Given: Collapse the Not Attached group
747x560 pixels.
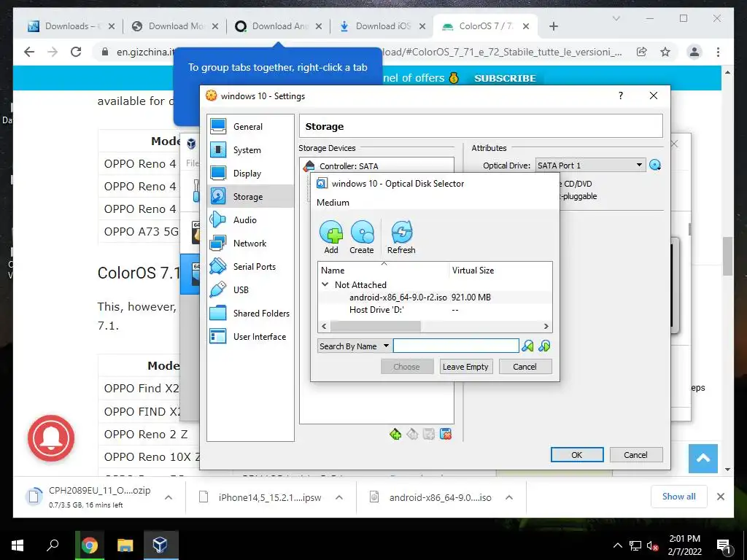Looking at the screenshot, I should point(325,285).
